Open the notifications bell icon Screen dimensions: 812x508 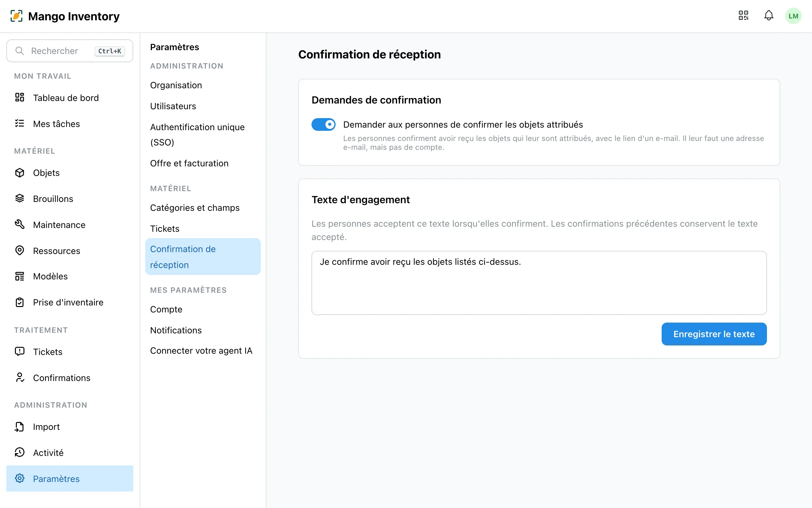point(769,16)
